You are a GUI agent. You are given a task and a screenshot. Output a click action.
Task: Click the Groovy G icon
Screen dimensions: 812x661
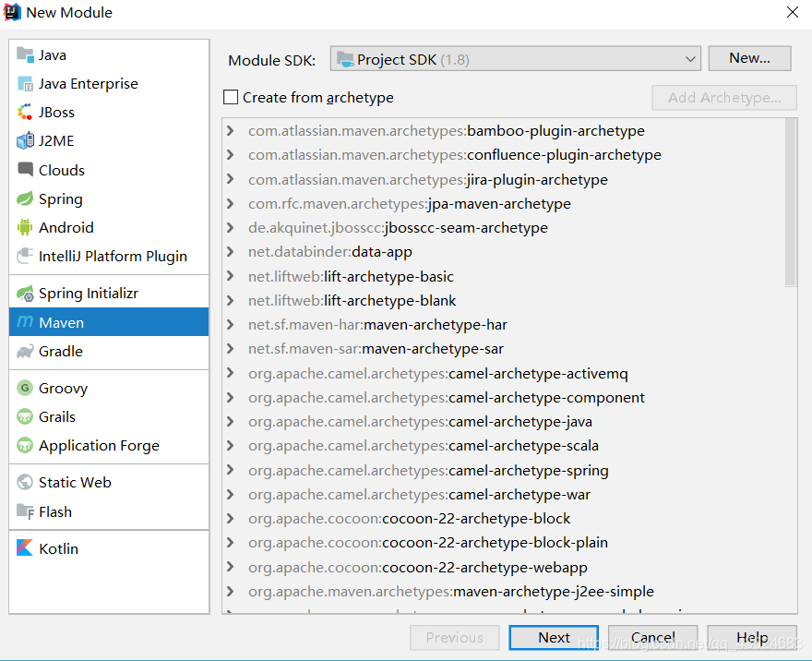pyautogui.click(x=25, y=388)
